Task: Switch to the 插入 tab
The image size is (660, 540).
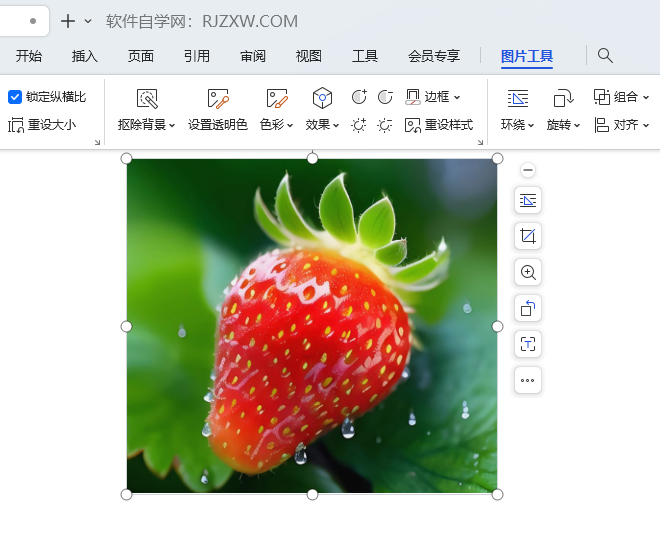Action: [85, 56]
